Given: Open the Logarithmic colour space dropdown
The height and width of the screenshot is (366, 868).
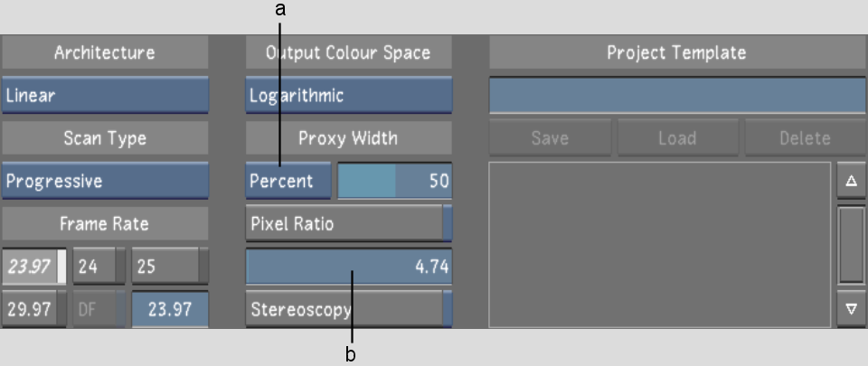Looking at the screenshot, I should tap(349, 95).
